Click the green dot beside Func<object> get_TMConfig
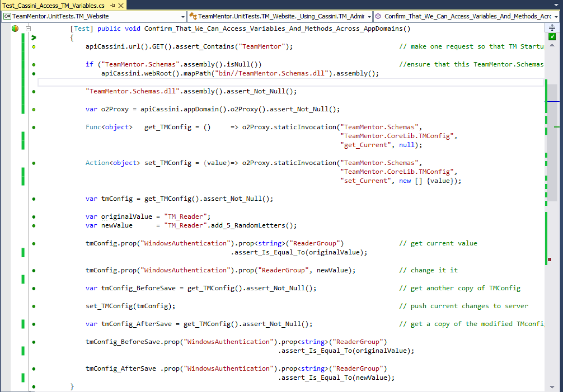The height and width of the screenshot is (392, 563). (34, 127)
